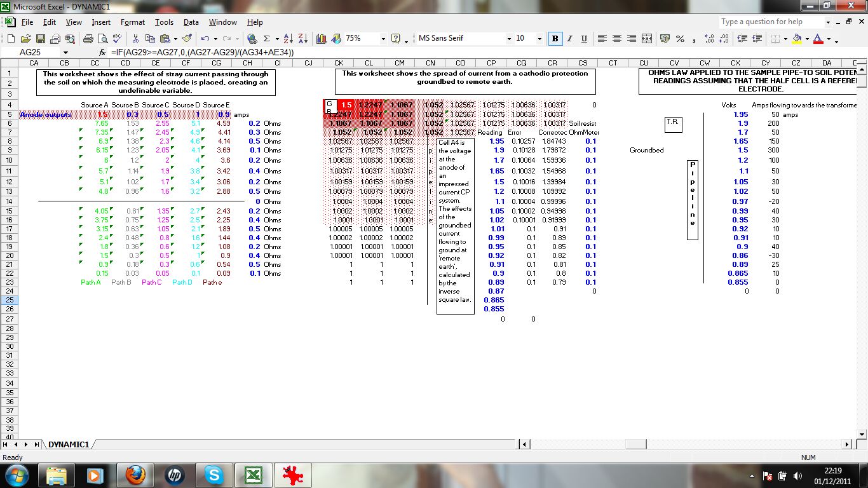Screen dimensions: 868x488
Task: Sort ascending with the A-Z icon
Action: (x=287, y=39)
